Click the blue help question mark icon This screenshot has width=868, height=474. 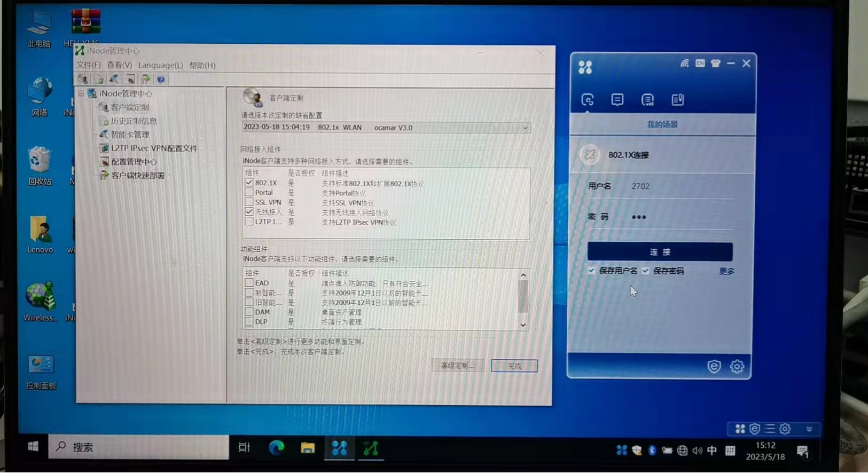161,80
